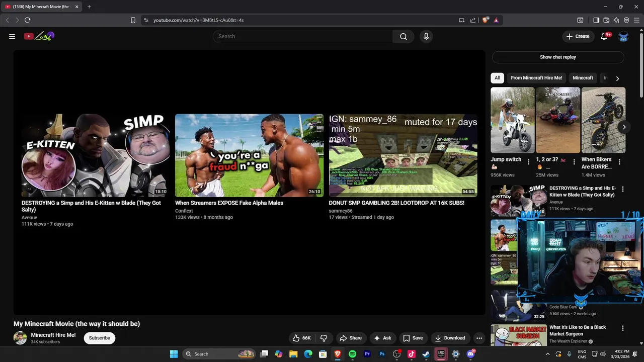Open the YouTube account avatar menu
The image size is (644, 362).
tap(623, 36)
